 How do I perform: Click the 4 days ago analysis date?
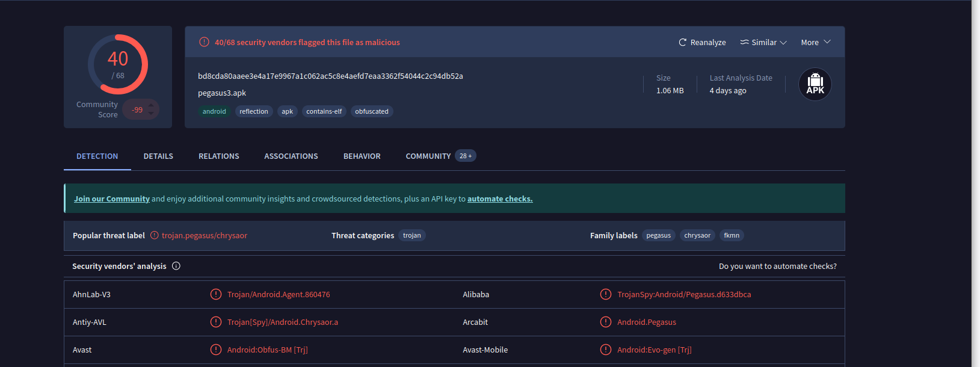[728, 90]
